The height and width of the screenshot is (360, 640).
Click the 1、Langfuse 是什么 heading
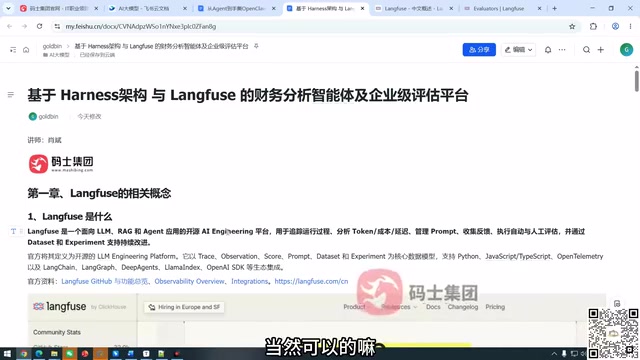pos(70,216)
